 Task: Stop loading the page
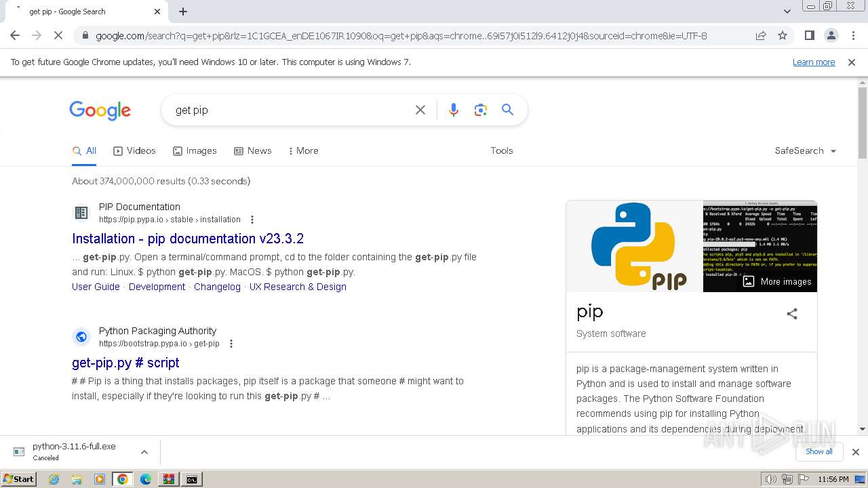pos(58,35)
